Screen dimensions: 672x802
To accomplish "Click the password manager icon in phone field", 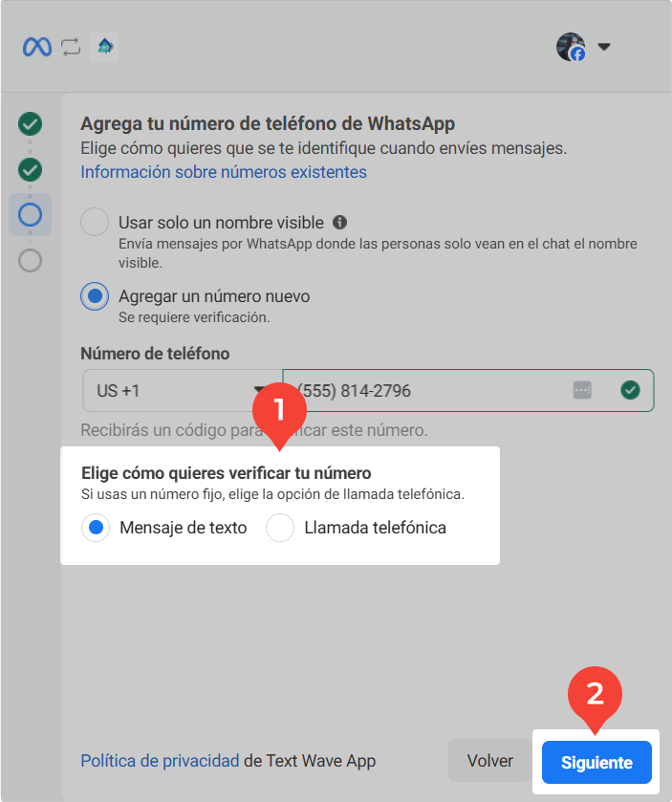I will (x=582, y=390).
